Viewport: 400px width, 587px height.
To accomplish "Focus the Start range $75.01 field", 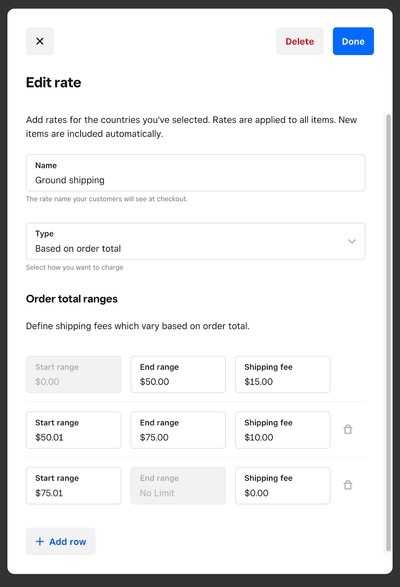I will coord(74,486).
